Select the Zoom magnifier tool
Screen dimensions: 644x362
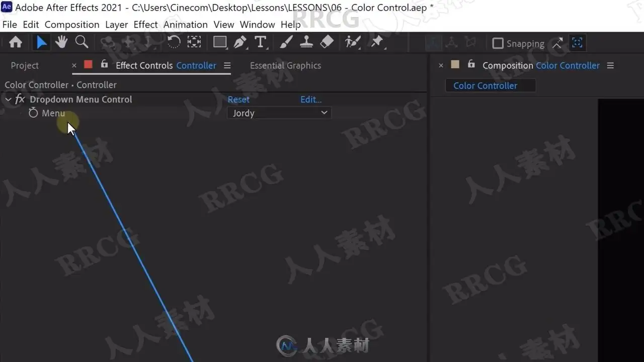[82, 43]
